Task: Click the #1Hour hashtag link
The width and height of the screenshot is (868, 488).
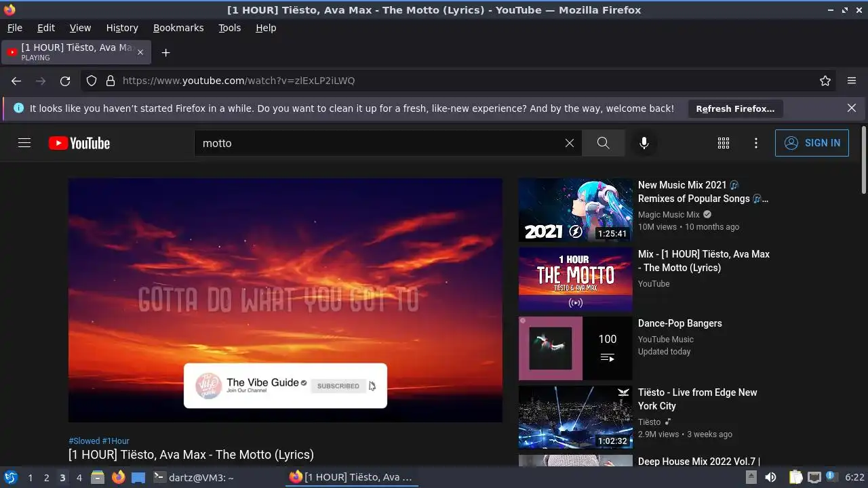Action: click(116, 441)
